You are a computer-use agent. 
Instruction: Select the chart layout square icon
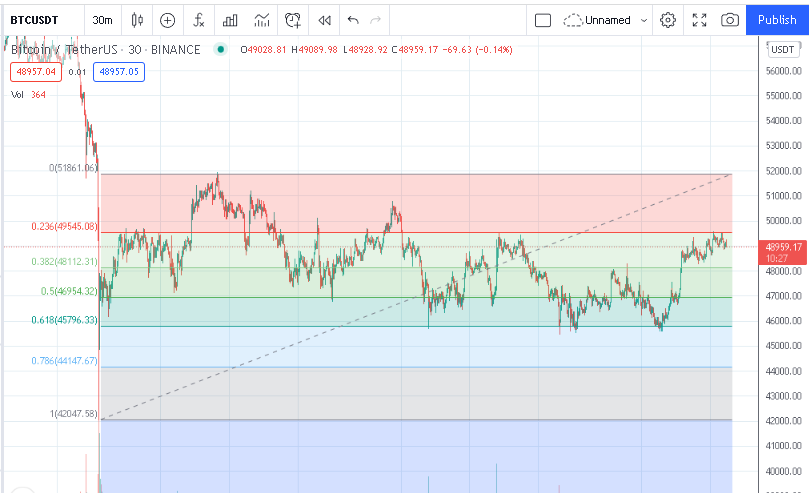pyautogui.click(x=543, y=20)
